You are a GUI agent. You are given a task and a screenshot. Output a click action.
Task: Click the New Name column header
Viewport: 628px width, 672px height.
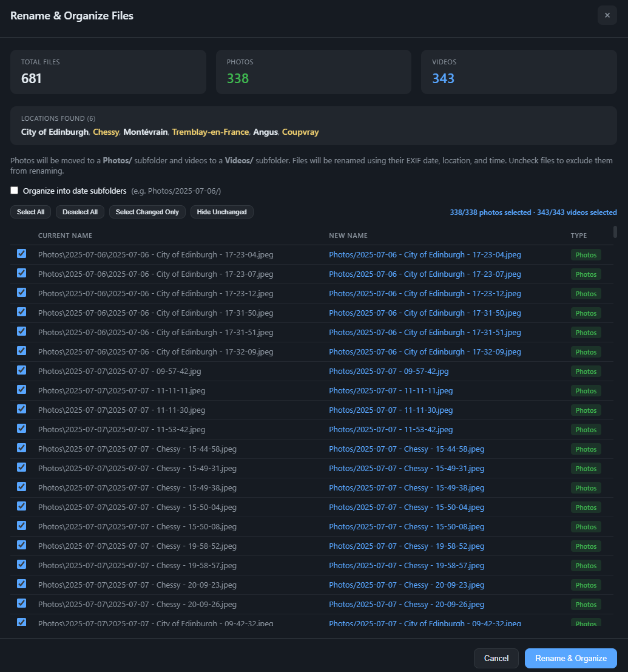coord(348,236)
